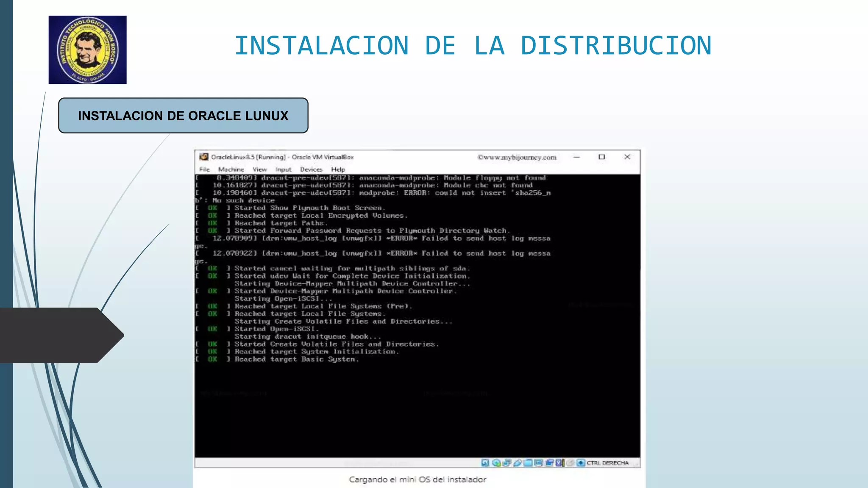Click the line Module floppy not found
Viewport: 868px width, 488px height.
tap(371, 178)
